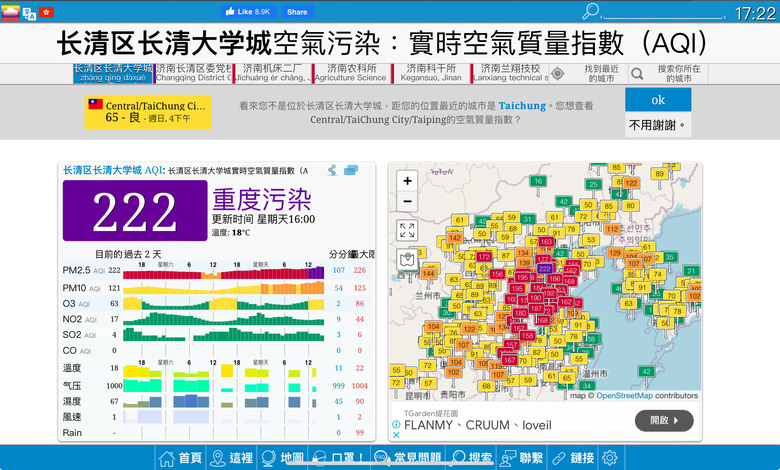Switch to the Lanxiang technical school tab
Viewport: 780px width, 470px height.
point(510,73)
